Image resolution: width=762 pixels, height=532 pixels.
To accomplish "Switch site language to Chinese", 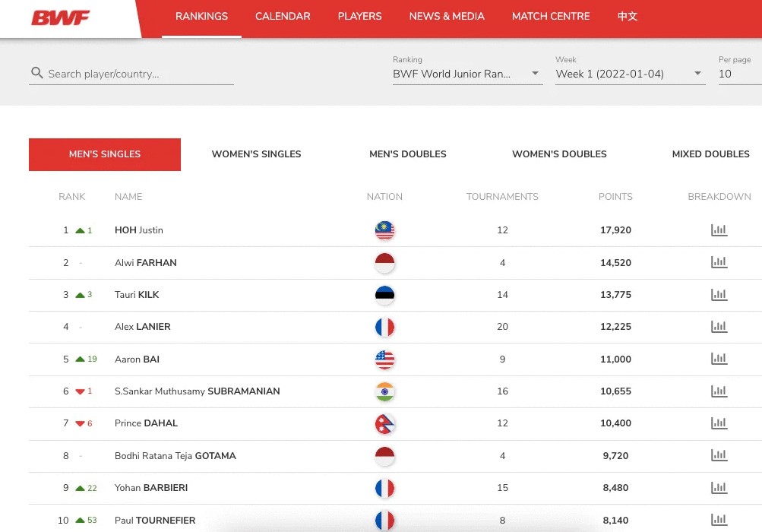I will click(628, 17).
